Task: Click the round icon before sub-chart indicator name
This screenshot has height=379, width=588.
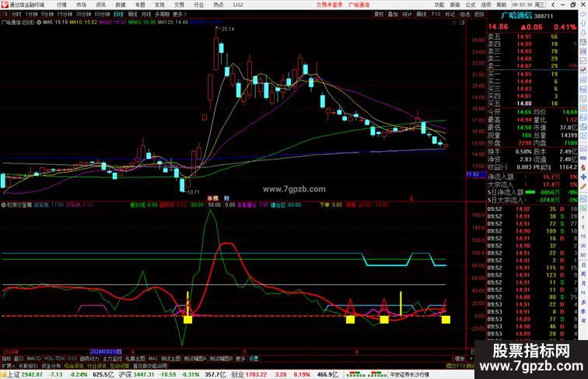Action: click(4, 205)
